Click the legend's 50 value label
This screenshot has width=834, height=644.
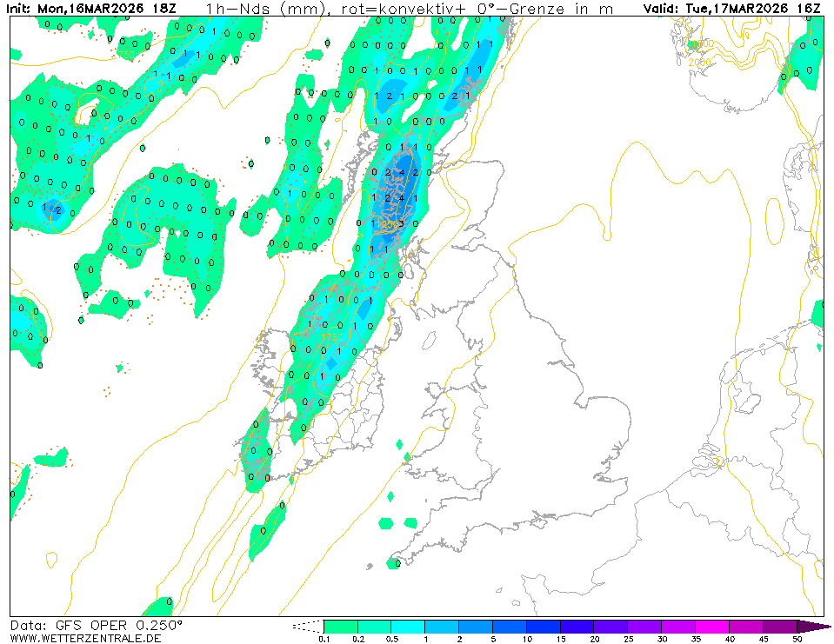tap(797, 640)
